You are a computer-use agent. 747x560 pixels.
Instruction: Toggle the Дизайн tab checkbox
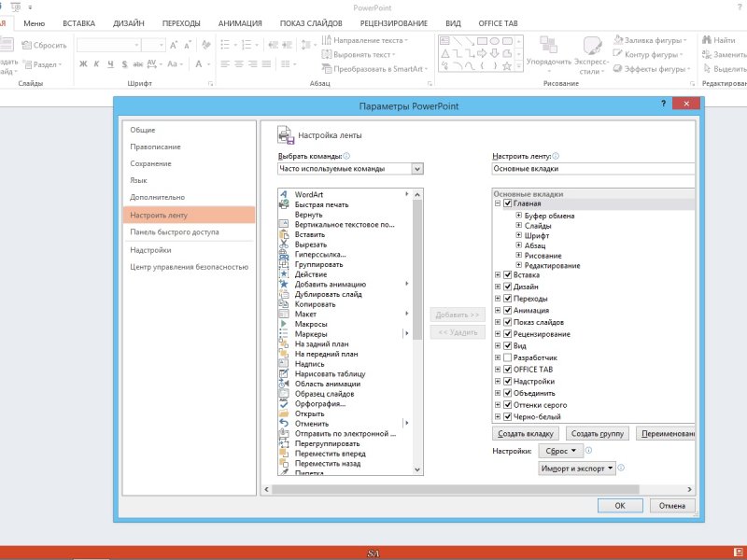(x=508, y=287)
